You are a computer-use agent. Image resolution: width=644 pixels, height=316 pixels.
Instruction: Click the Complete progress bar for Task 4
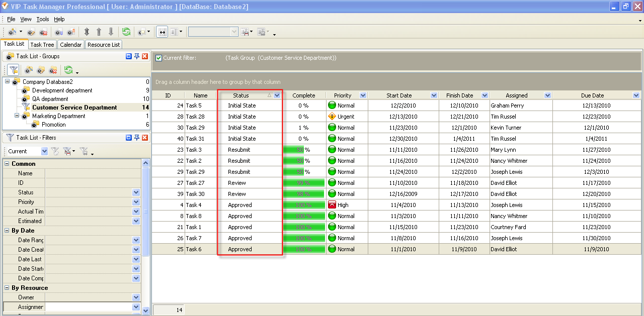tap(303, 205)
